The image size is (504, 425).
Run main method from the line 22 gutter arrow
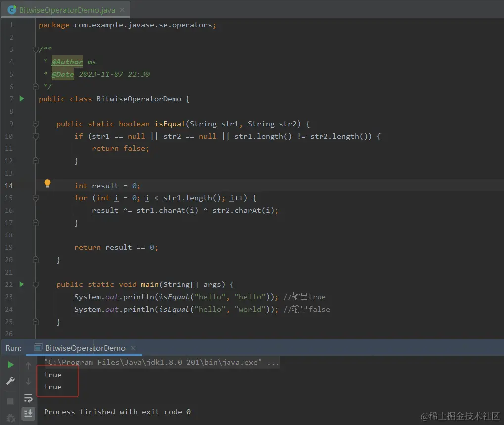(x=22, y=284)
